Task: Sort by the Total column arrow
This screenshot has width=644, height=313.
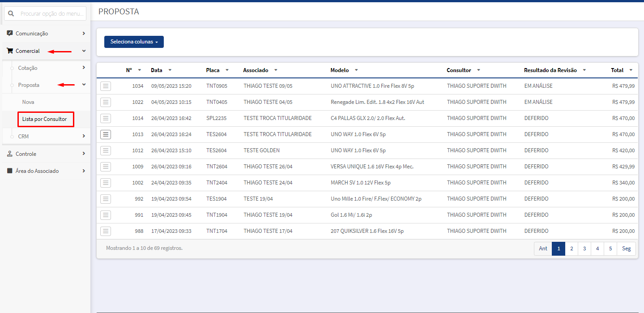Action: coord(631,70)
